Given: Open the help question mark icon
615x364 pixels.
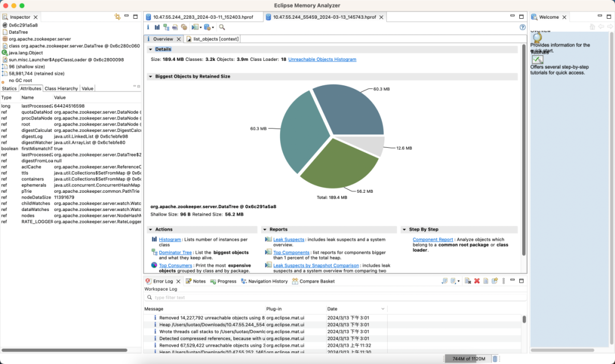Looking at the screenshot, I should [522, 27].
